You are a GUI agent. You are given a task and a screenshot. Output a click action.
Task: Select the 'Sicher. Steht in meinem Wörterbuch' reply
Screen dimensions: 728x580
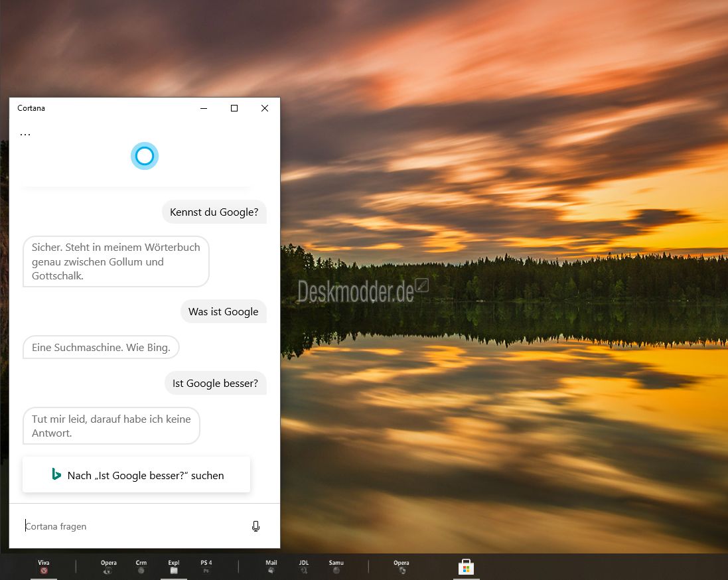tap(115, 261)
